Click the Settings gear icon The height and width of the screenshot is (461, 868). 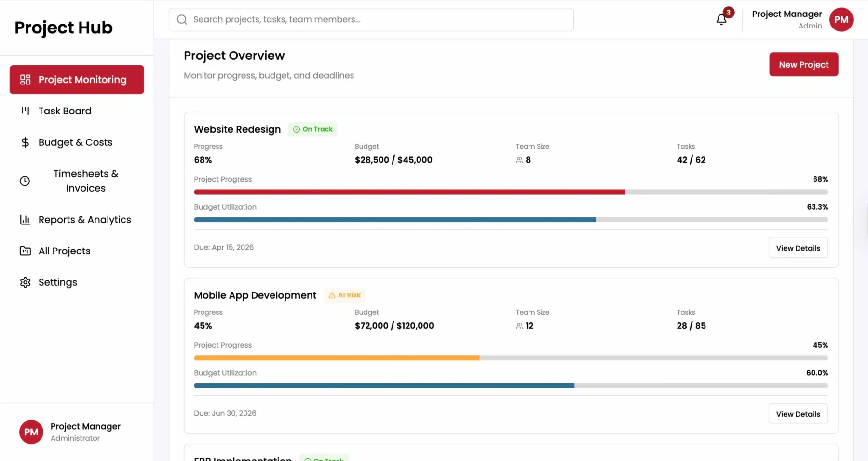25,282
